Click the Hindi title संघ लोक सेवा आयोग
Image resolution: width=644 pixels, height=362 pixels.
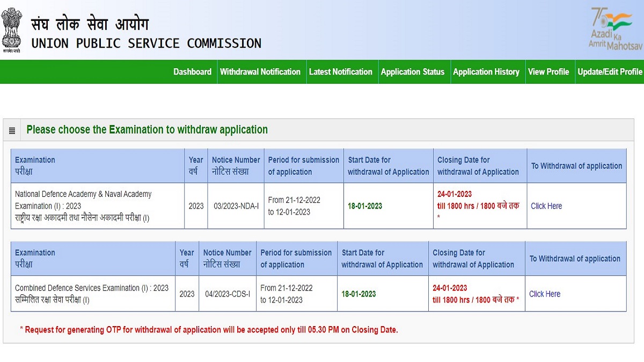90,25
